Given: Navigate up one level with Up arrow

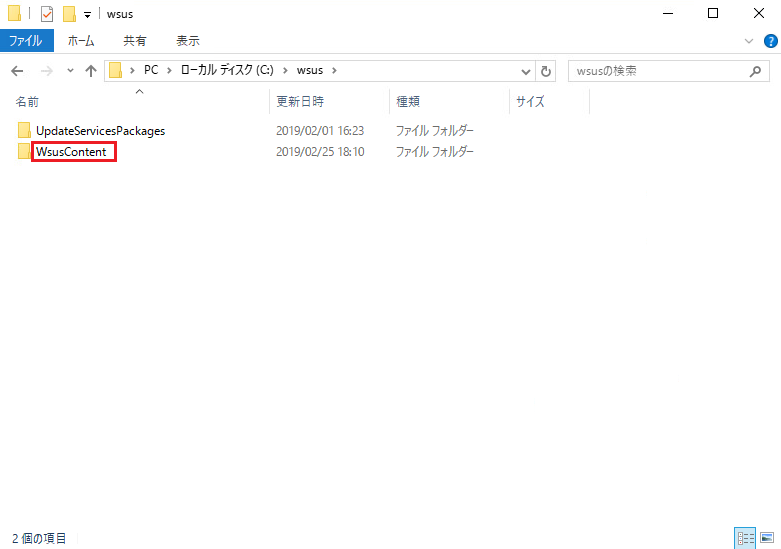Looking at the screenshot, I should coord(91,71).
